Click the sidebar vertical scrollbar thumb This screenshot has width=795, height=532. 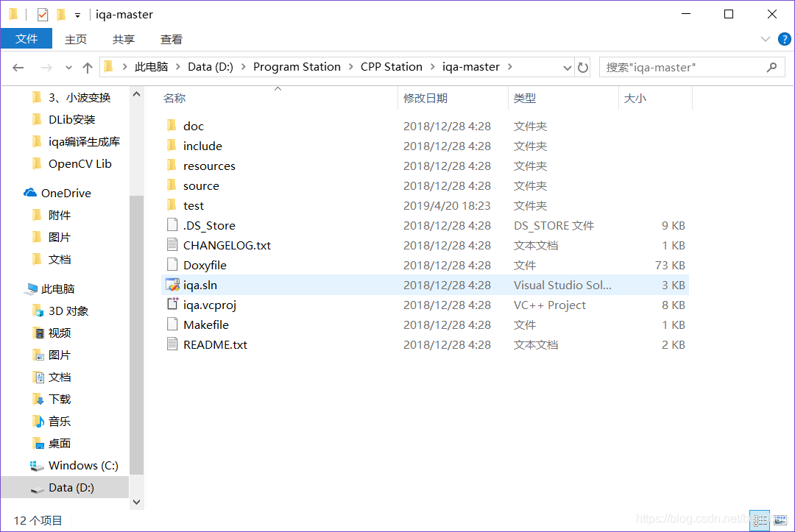(136, 334)
